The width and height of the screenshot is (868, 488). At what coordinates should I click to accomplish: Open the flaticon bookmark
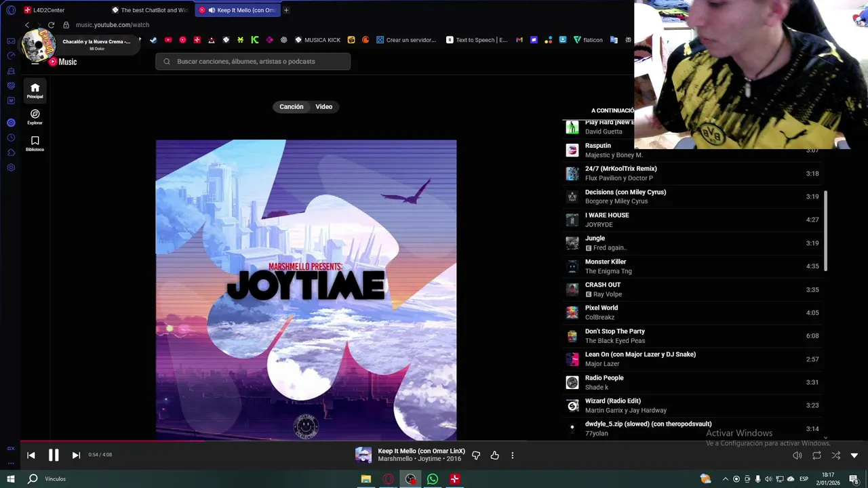[x=588, y=40]
